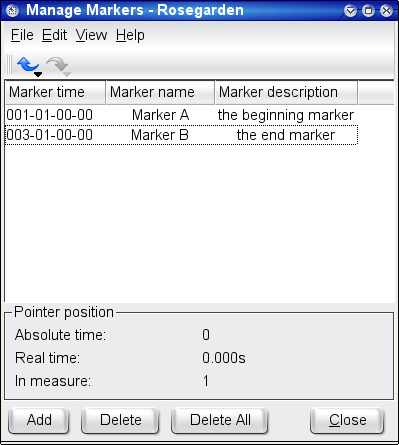Sort by Marker time column header
This screenshot has height=445, width=399.
55,92
